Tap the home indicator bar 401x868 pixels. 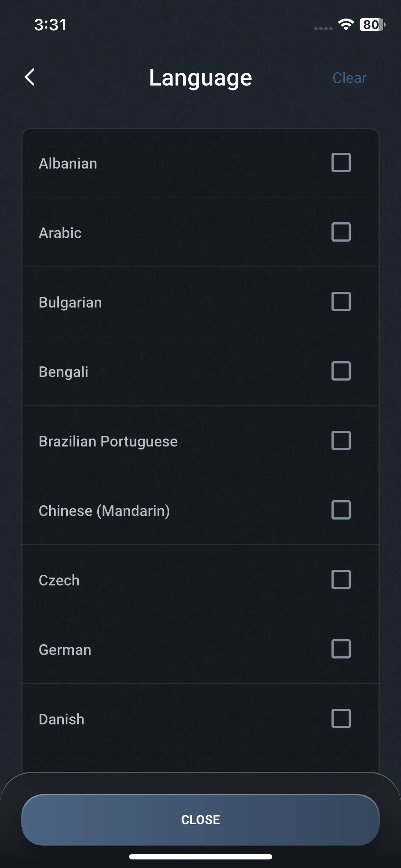point(200,857)
